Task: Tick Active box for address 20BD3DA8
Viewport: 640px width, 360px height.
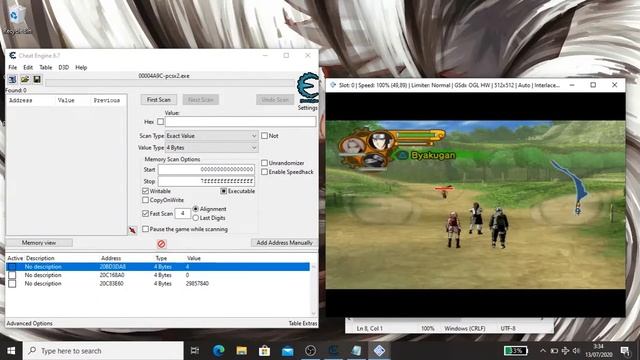Action: [x=12, y=267]
